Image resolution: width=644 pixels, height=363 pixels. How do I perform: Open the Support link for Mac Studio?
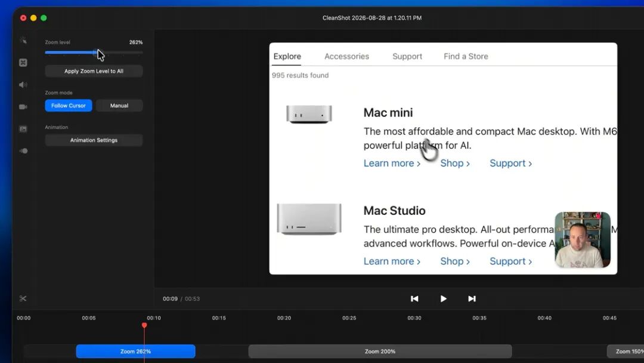[x=510, y=262]
